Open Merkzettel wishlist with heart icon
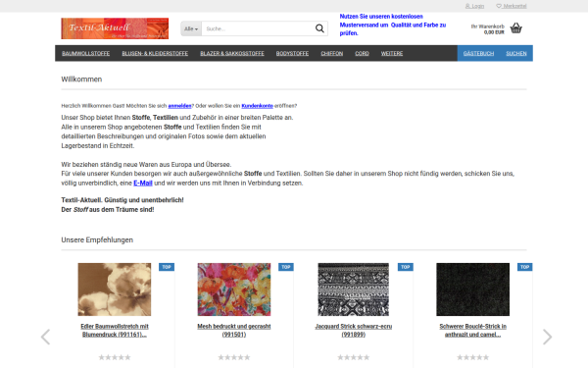 [x=512, y=6]
